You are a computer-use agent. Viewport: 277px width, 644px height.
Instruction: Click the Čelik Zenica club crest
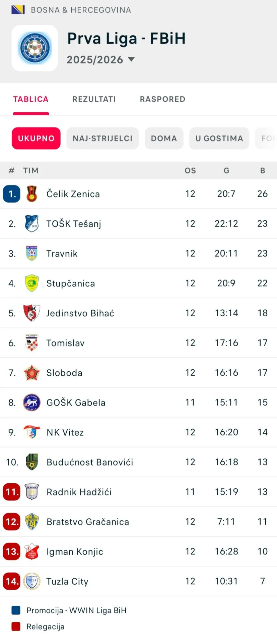point(31,194)
